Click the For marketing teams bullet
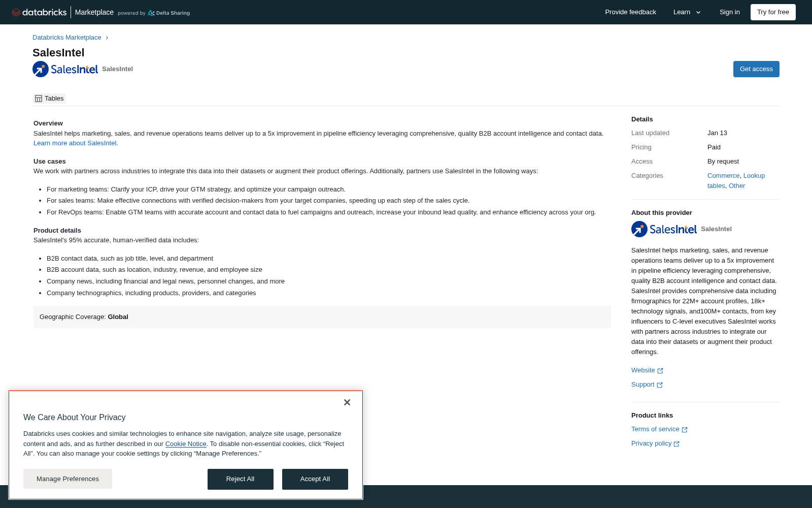Screen dimensions: 812x508 tap(196, 189)
